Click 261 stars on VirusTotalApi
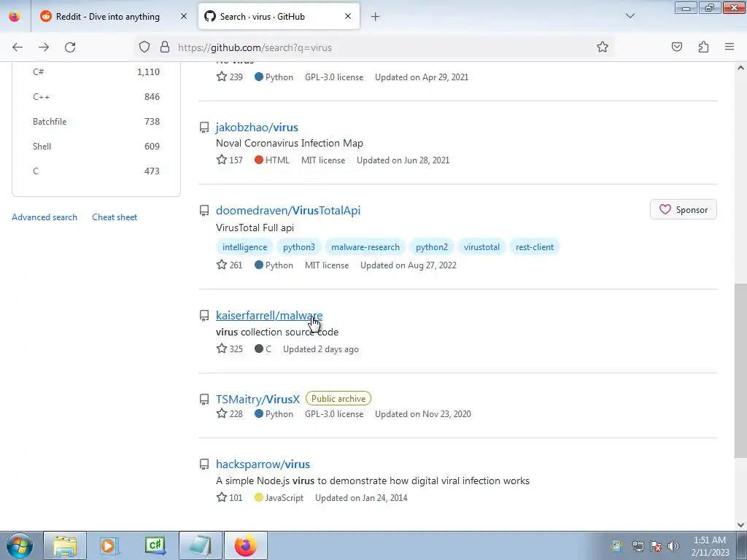Viewport: 747px width, 560px height. coord(230,265)
